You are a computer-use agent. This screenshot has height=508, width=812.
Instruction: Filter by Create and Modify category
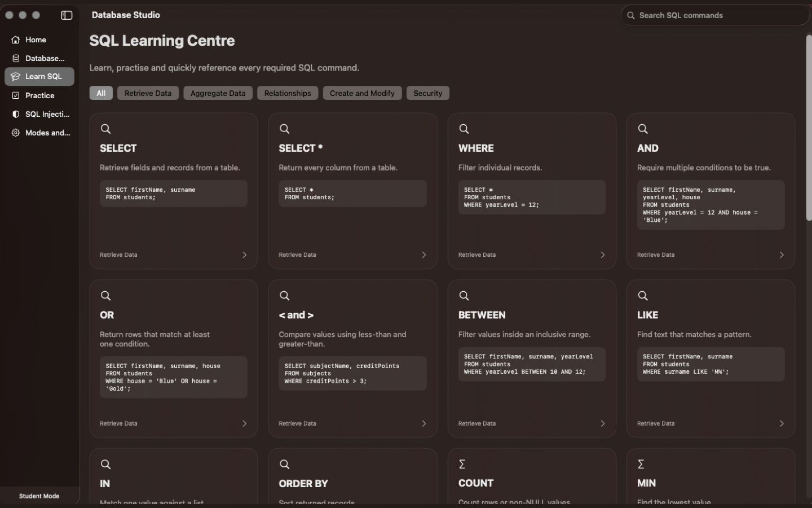tap(362, 93)
